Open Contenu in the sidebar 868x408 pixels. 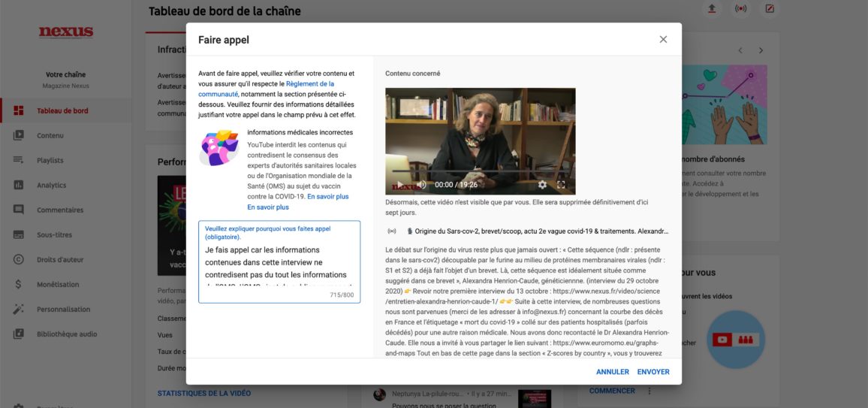pyautogui.click(x=65, y=136)
